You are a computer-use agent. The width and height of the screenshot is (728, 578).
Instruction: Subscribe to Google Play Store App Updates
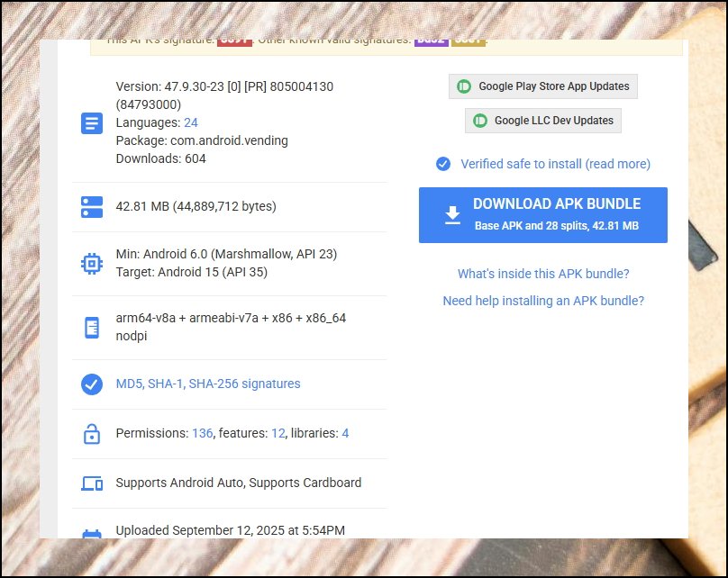coord(543,86)
